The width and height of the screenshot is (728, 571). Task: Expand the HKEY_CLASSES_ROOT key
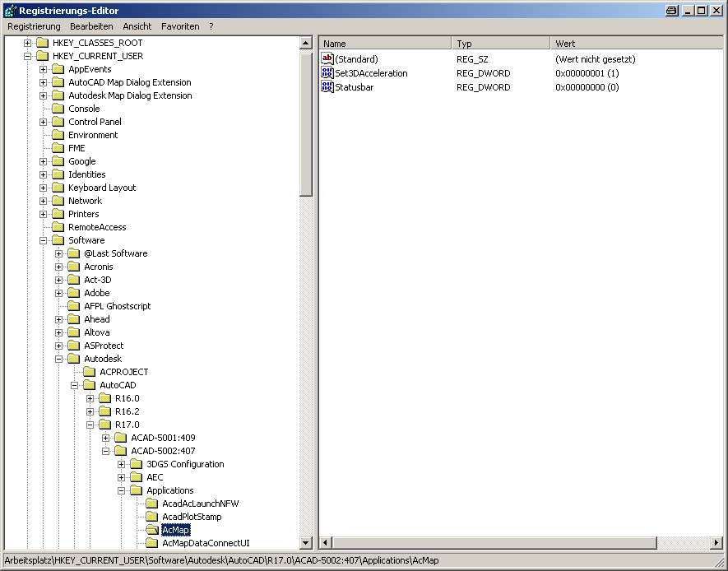click(27, 43)
